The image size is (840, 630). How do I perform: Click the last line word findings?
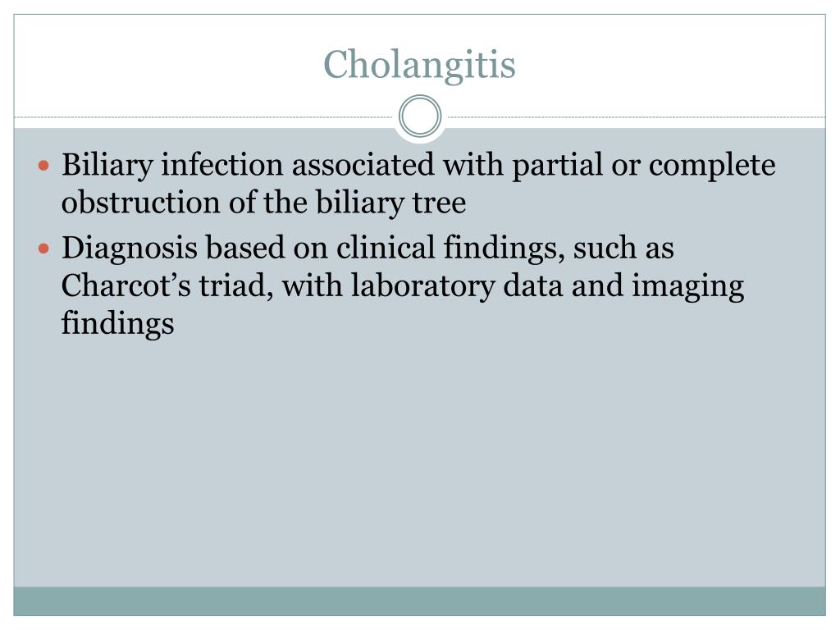[118, 323]
